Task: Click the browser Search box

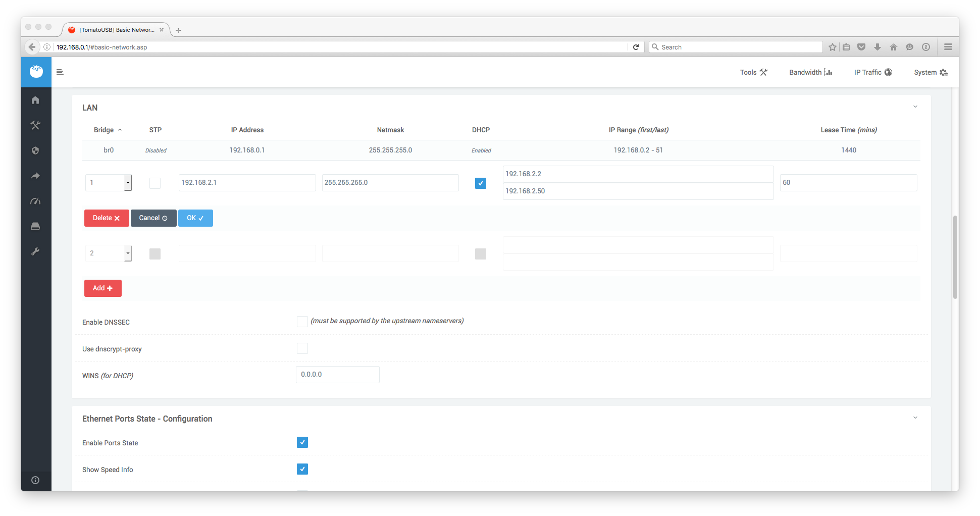Action: tap(736, 47)
